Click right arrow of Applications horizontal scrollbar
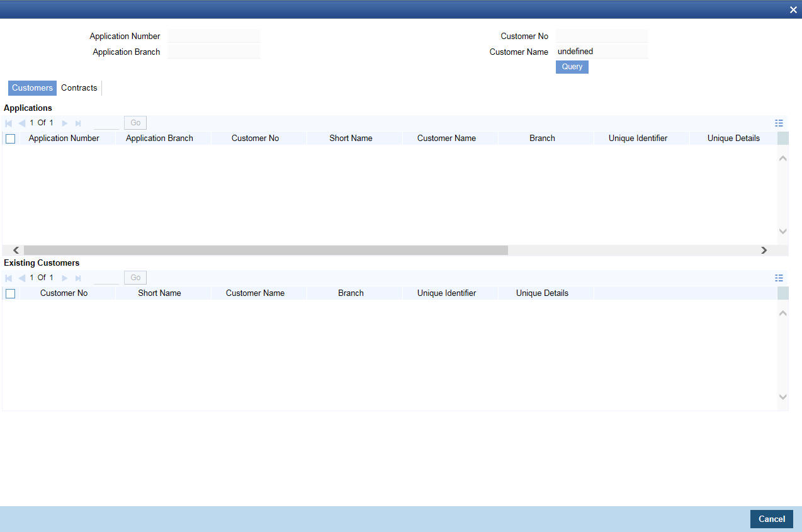802x532 pixels. [x=764, y=250]
